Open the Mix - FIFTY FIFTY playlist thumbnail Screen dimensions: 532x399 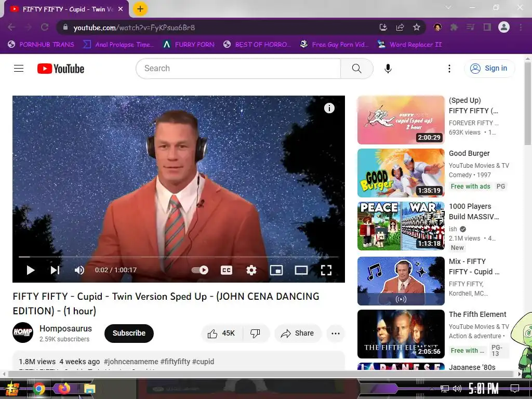point(401,281)
